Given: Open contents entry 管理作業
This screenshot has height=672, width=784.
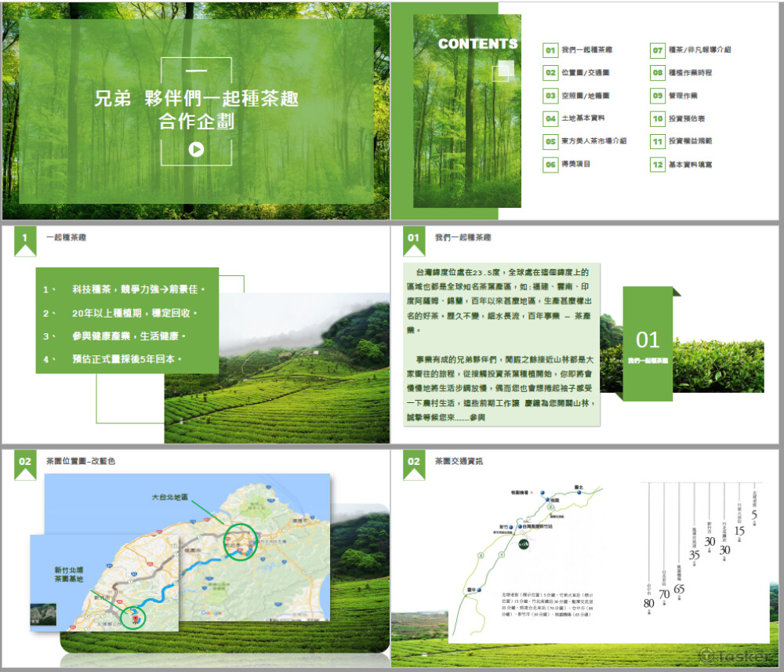Looking at the screenshot, I should 683,96.
